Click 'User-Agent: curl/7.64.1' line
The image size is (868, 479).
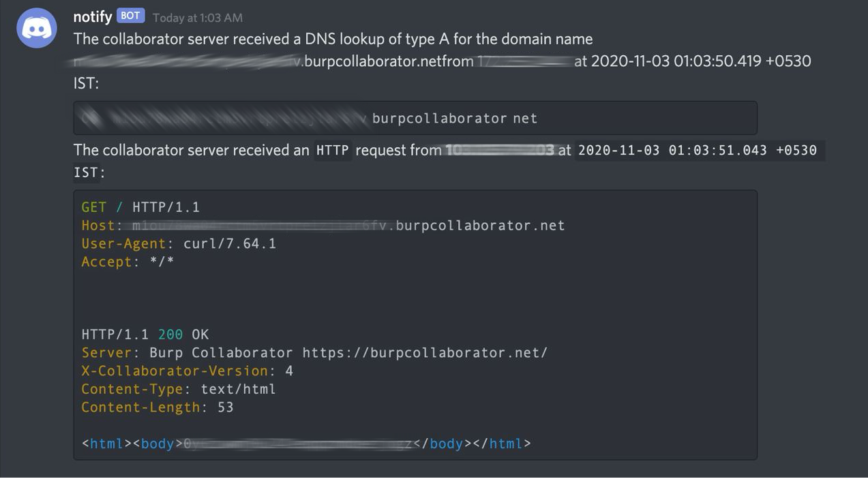coord(179,244)
